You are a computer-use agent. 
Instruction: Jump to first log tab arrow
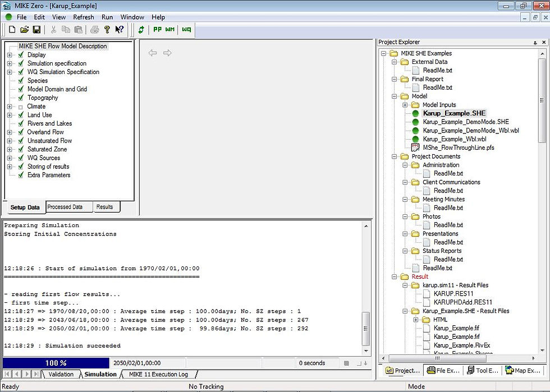coord(7,374)
